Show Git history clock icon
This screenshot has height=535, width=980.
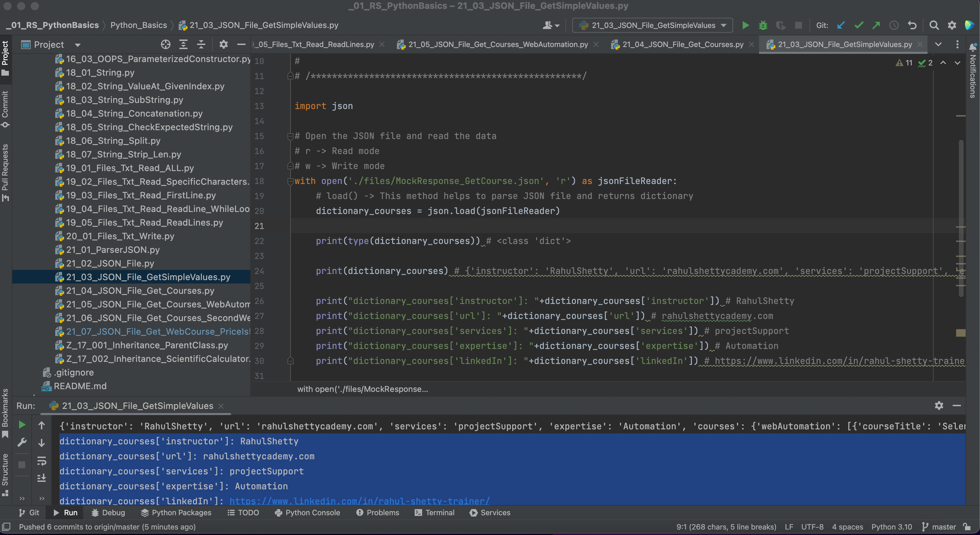click(x=894, y=26)
